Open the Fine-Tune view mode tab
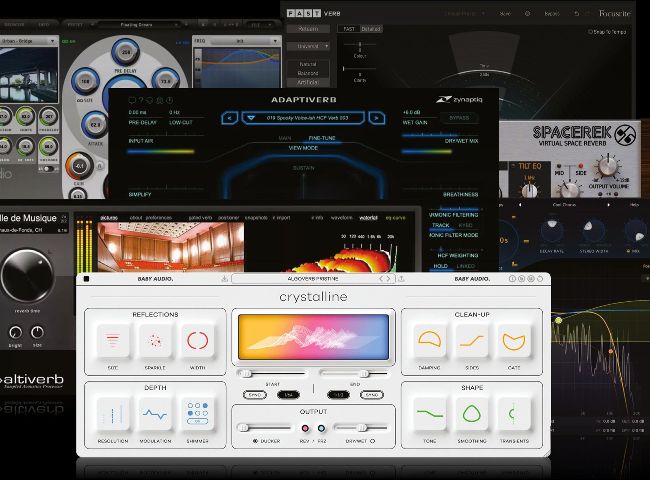This screenshot has height=481, width=650. (322, 137)
